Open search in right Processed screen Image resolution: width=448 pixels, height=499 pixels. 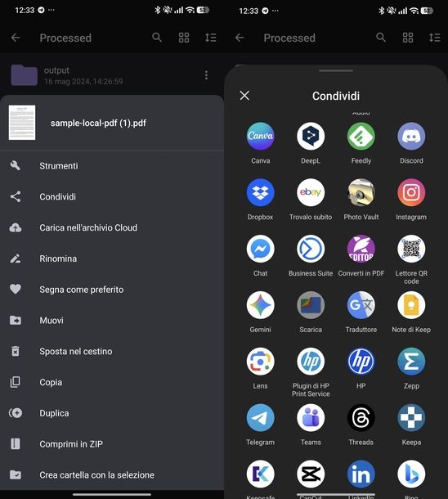click(x=381, y=38)
